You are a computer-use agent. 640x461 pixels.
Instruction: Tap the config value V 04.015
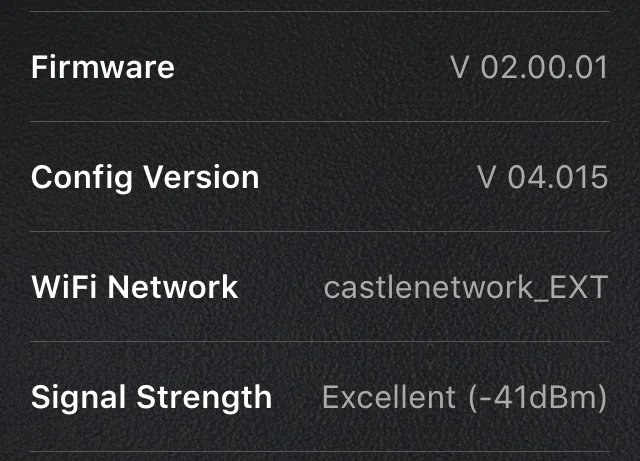[x=543, y=177]
